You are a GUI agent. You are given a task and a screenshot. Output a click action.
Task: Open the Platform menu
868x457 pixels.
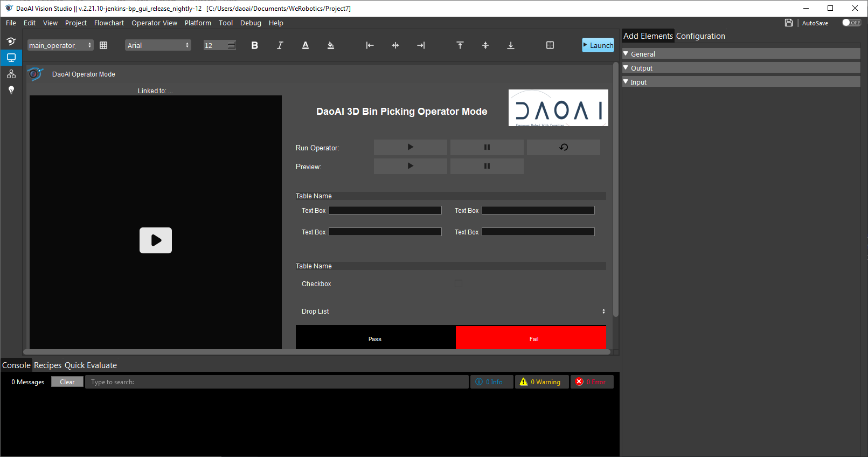pyautogui.click(x=198, y=23)
